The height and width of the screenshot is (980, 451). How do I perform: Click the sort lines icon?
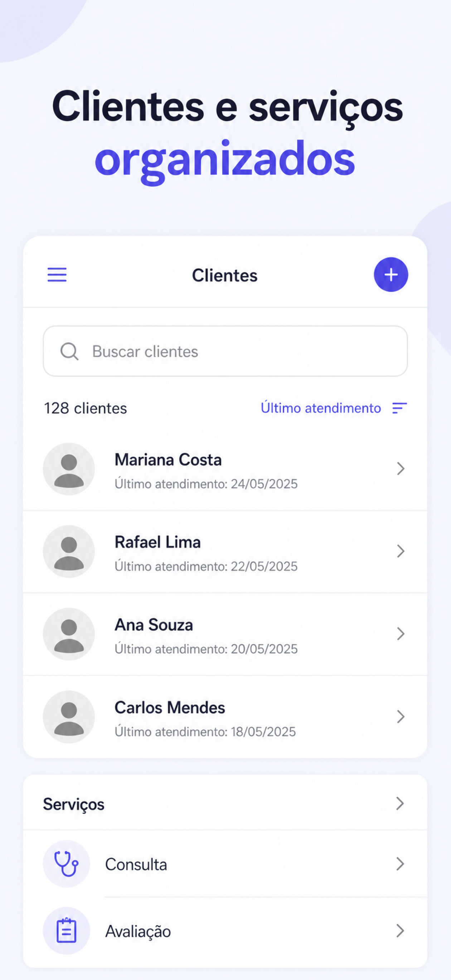(400, 408)
